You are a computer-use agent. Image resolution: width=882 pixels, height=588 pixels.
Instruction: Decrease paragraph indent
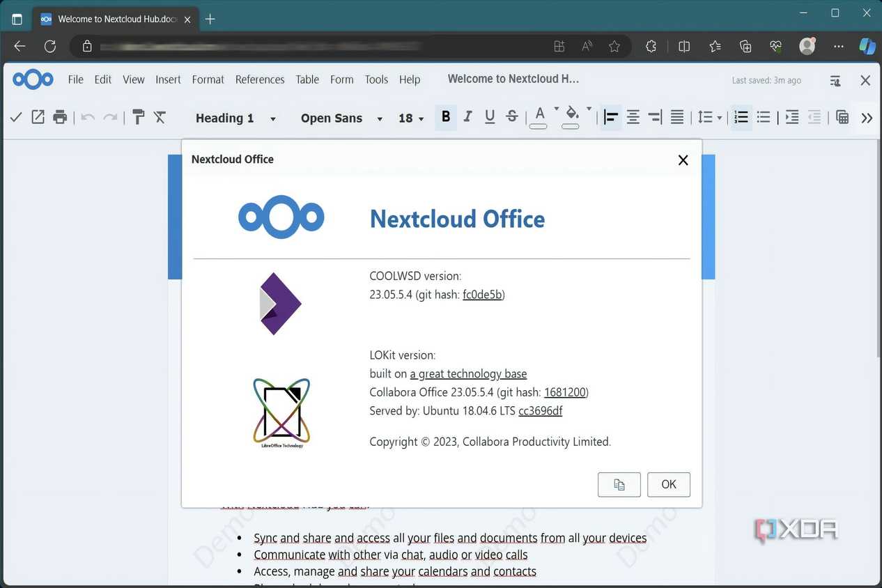pos(814,118)
